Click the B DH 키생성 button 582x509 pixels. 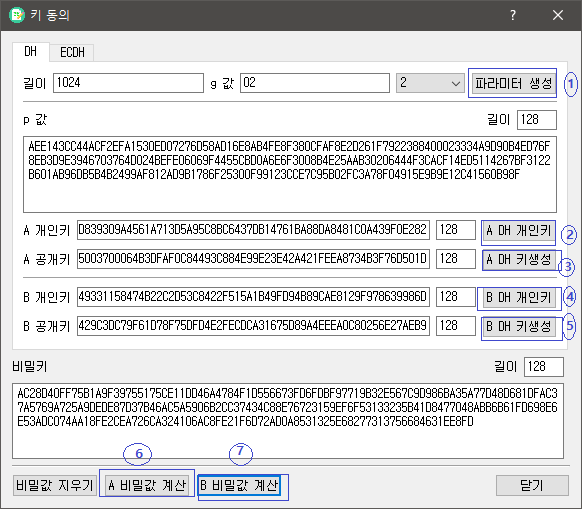point(520,327)
